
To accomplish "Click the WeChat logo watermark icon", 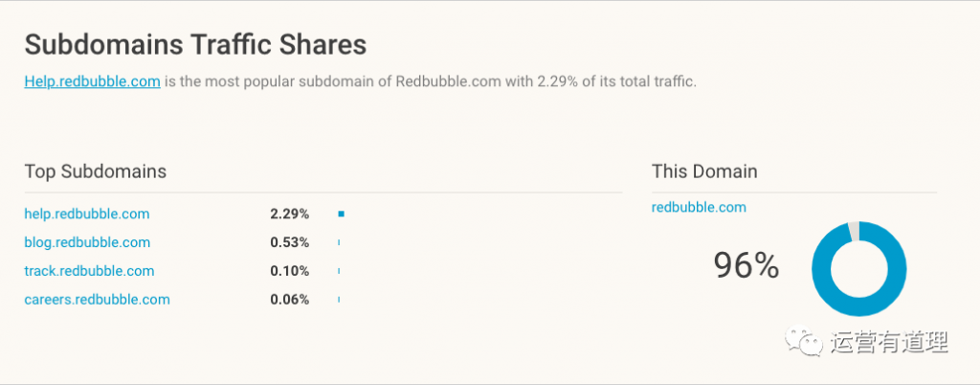I will pos(803,341).
